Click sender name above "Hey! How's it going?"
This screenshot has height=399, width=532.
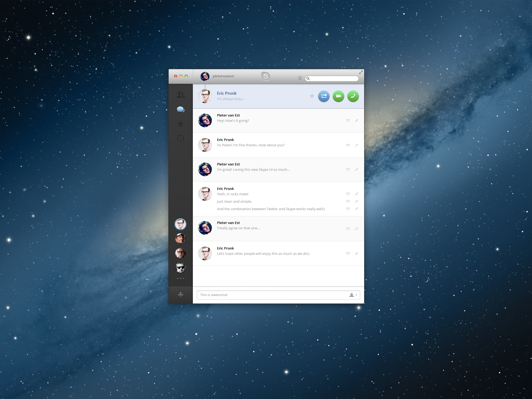(x=228, y=115)
